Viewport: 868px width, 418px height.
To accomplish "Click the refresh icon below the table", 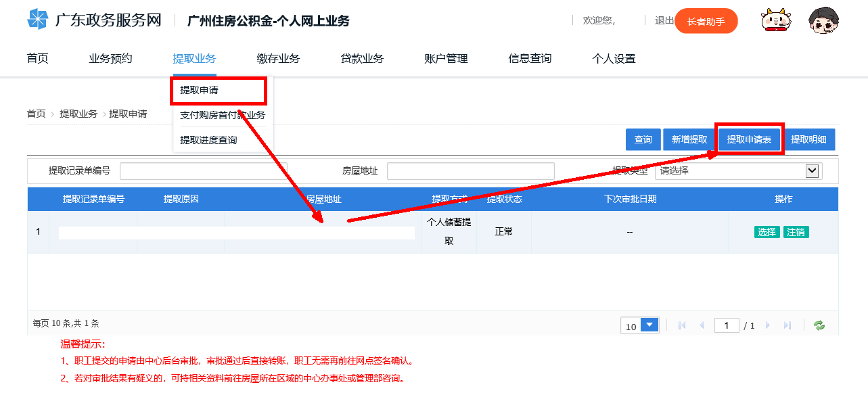I will tap(819, 325).
